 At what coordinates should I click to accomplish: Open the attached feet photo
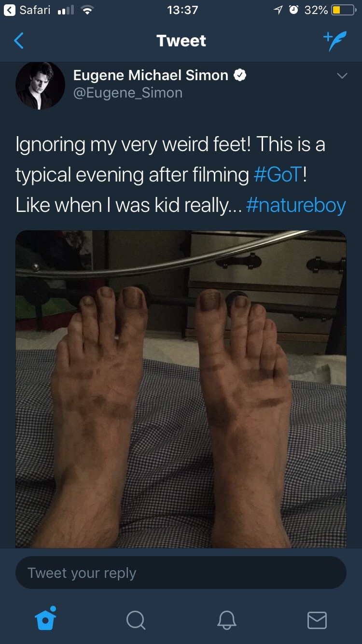pyautogui.click(x=181, y=389)
